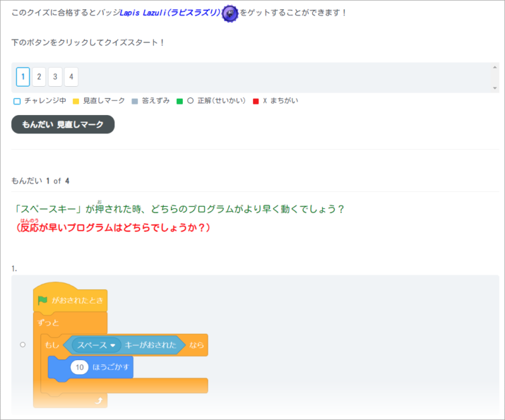Jump to question 2 in the navigator

click(x=39, y=77)
